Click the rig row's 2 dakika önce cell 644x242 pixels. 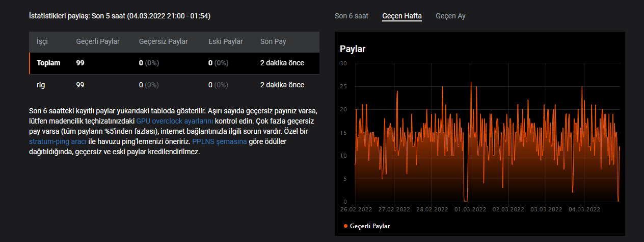tap(282, 85)
